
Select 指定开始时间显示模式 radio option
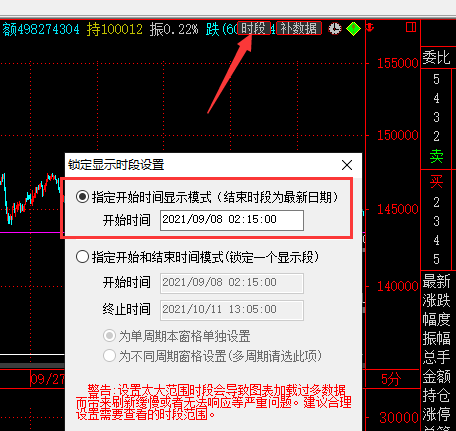[x=82, y=197]
